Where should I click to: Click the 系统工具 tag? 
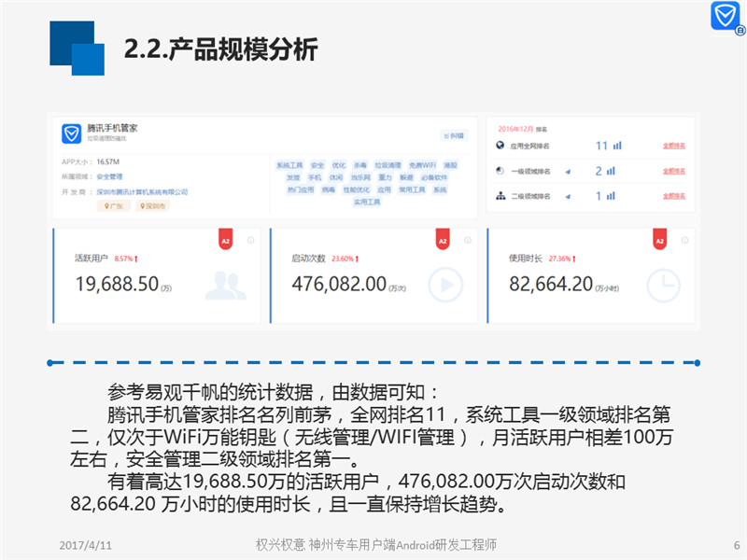click(289, 165)
